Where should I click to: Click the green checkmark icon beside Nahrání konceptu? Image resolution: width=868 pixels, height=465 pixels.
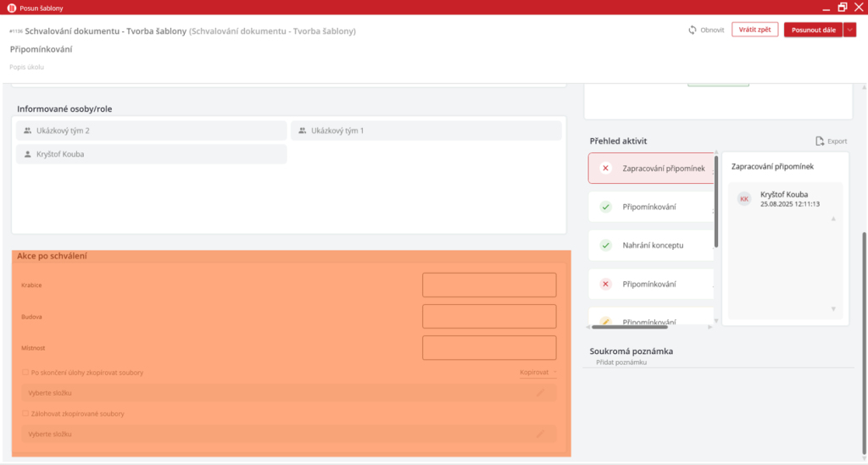pos(605,246)
